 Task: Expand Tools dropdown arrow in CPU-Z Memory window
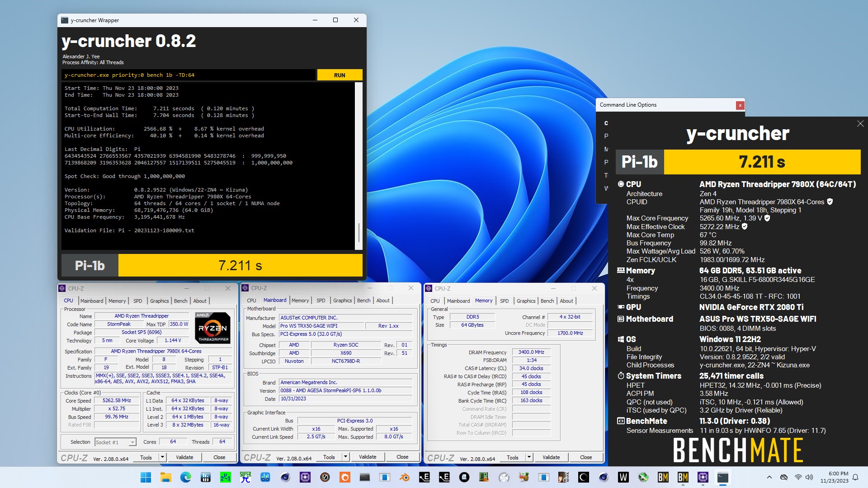529,457
